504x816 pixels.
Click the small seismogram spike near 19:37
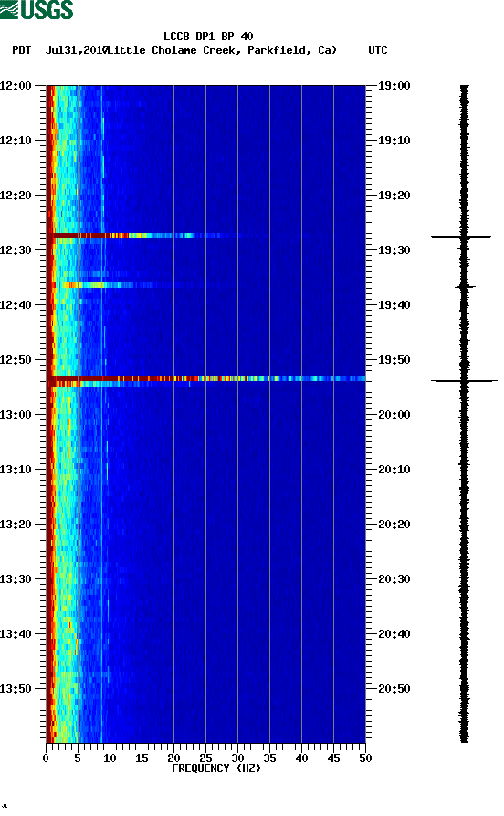point(465,286)
